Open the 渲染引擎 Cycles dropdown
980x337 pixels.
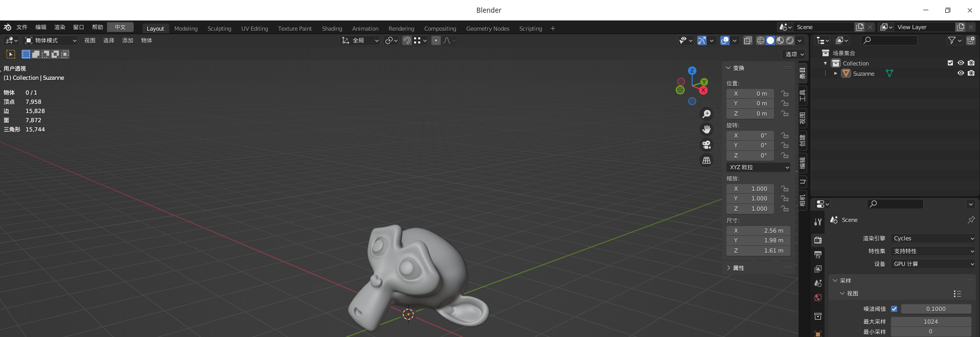pyautogui.click(x=933, y=238)
